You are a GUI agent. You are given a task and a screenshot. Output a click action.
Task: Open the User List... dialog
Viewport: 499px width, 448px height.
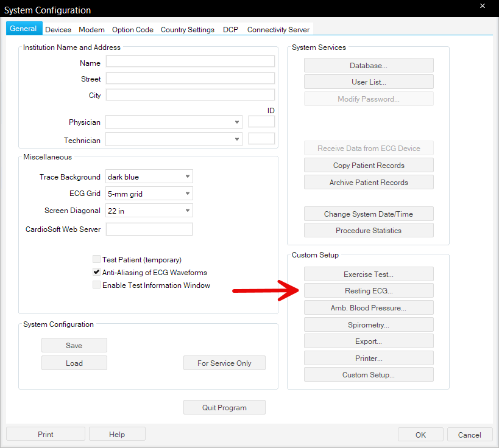[369, 82]
